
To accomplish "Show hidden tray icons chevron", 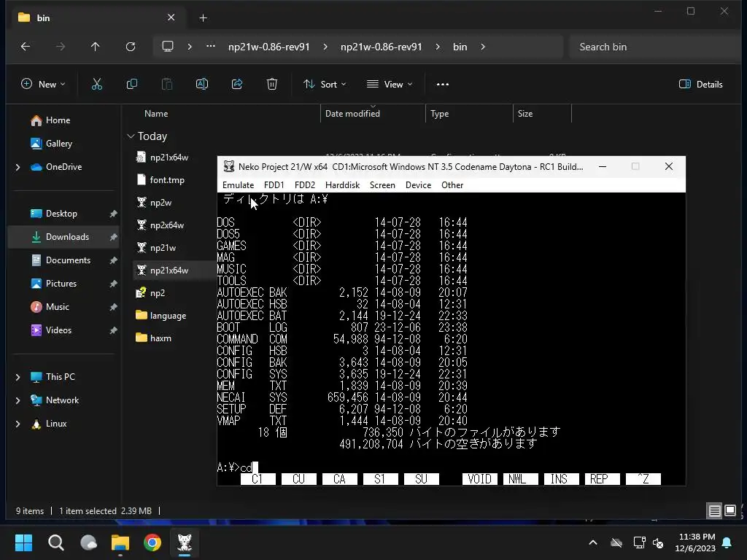I will (593, 542).
